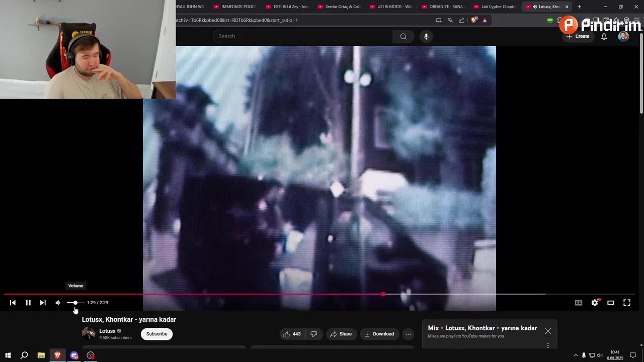Open Windows notification center
This screenshot has height=362, width=644.
click(x=633, y=355)
